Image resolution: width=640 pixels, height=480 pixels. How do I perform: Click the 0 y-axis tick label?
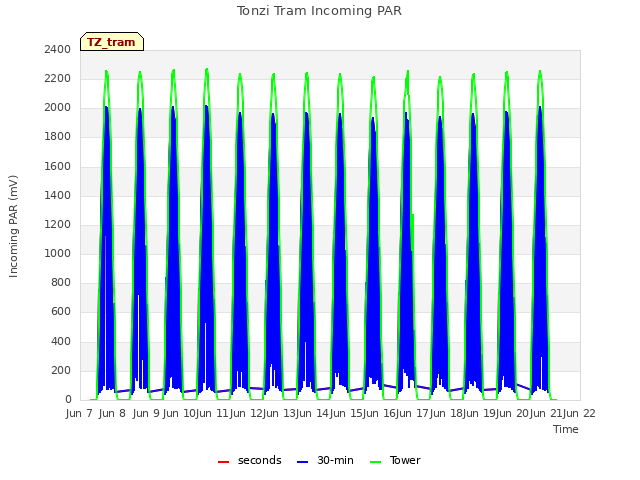[x=68, y=400]
